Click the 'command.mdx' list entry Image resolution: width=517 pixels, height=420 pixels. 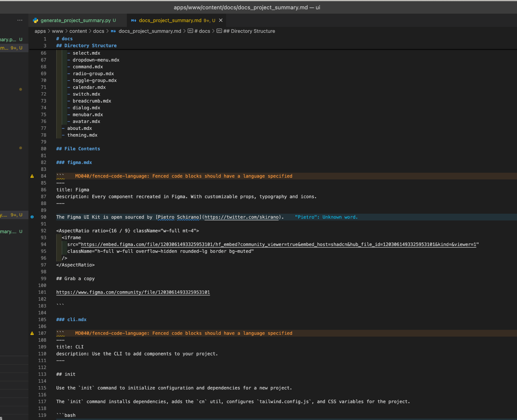point(88,67)
